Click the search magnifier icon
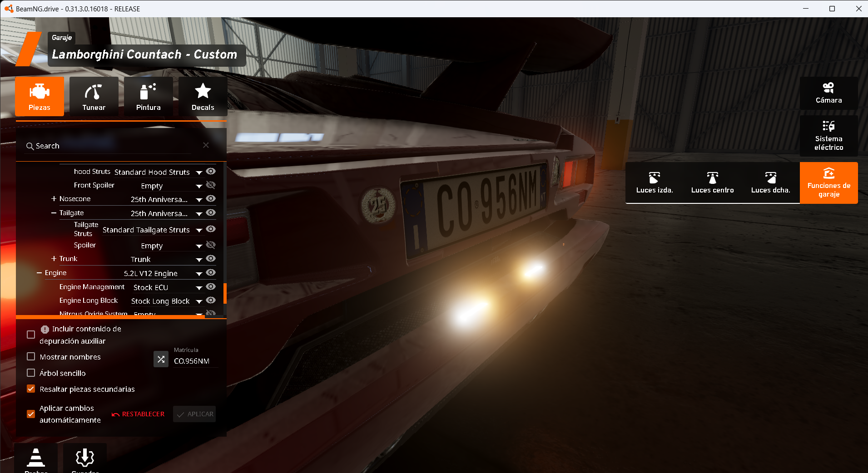868x473 pixels. [x=30, y=146]
